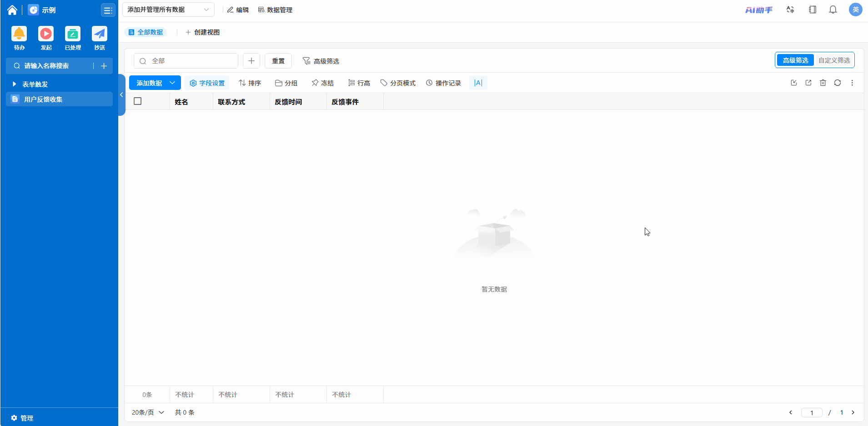Select 高级筛选 toggle option
Screen dimensions: 868x426
(795, 60)
